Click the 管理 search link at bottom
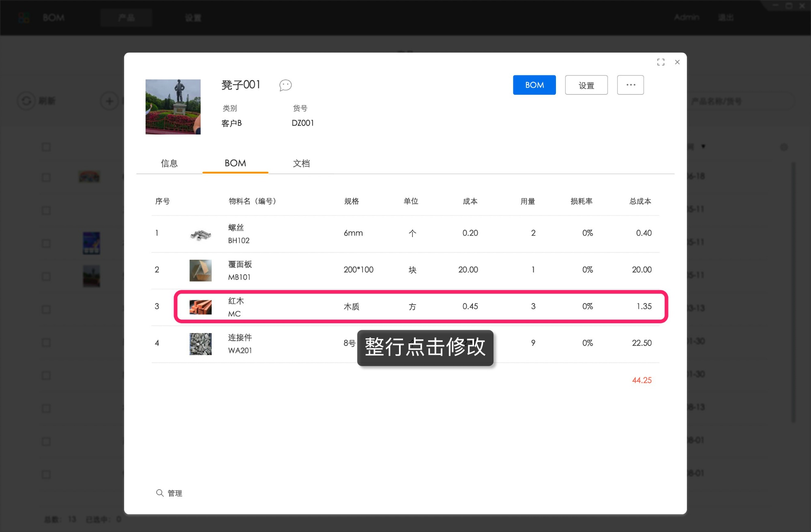The height and width of the screenshot is (532, 811). click(x=175, y=493)
